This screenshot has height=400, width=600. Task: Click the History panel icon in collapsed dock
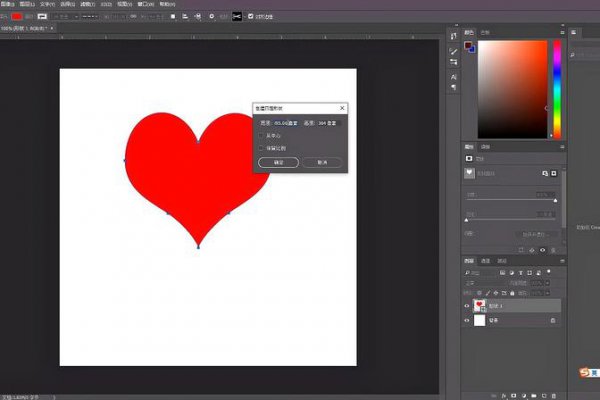453,36
